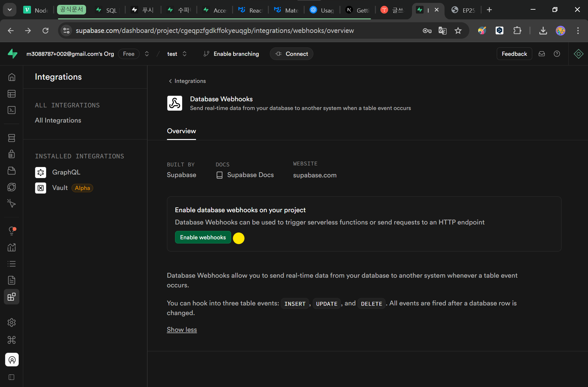Click Enable branching
The height and width of the screenshot is (387, 588).
click(231, 54)
